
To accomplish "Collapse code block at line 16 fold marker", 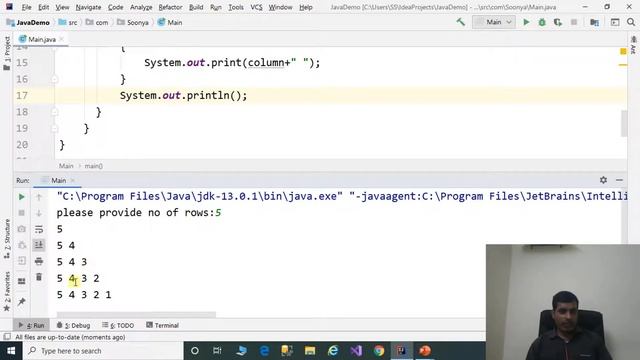I will 54,79.
